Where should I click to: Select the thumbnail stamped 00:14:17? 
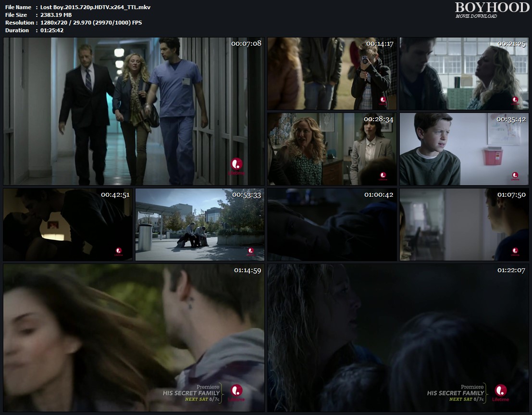click(332, 74)
